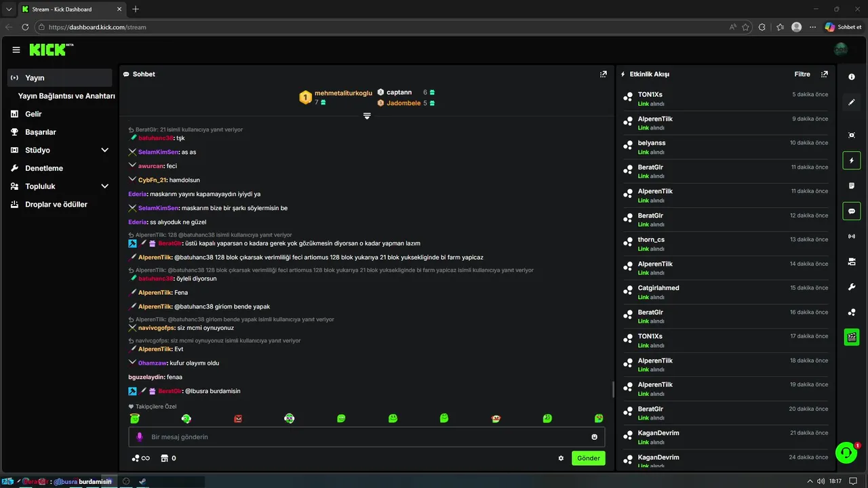Screen dimensions: 868x488
Task: Click the KICK logo
Action: tap(52, 49)
